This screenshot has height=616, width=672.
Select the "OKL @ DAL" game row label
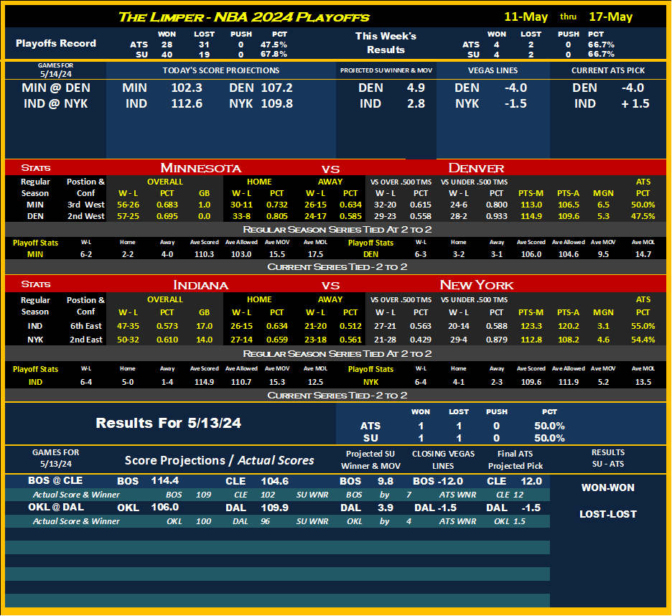56,508
